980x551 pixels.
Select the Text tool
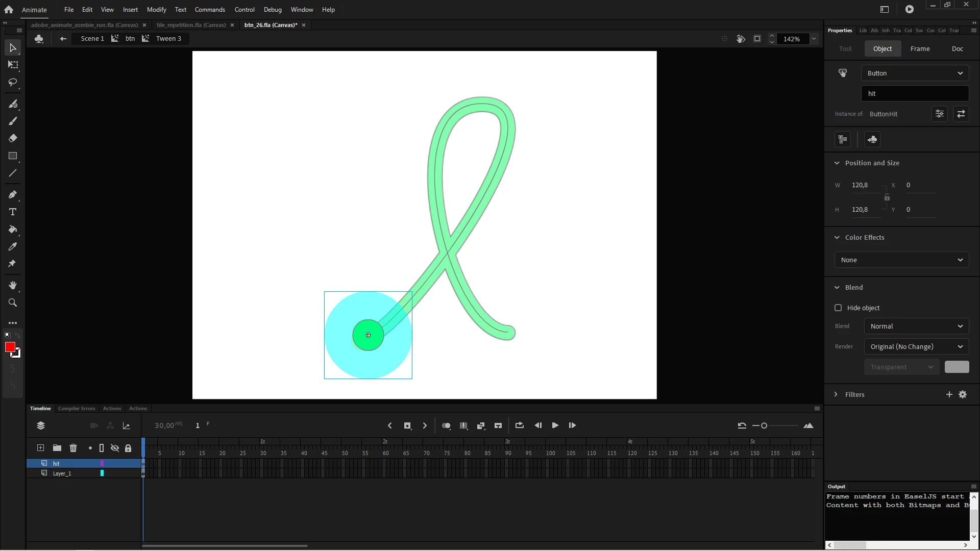click(13, 212)
